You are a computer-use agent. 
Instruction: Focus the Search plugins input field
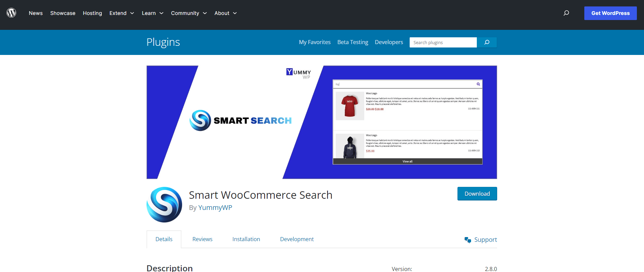pyautogui.click(x=443, y=42)
